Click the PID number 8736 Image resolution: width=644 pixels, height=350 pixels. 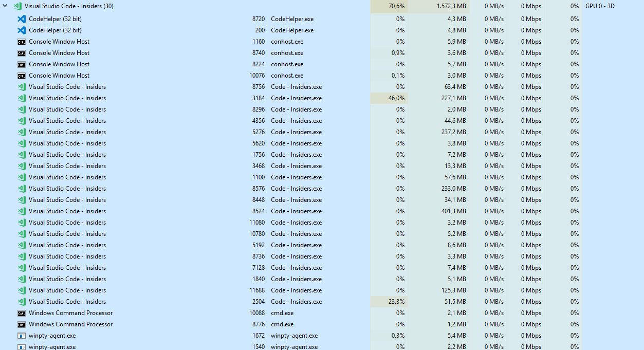point(259,256)
